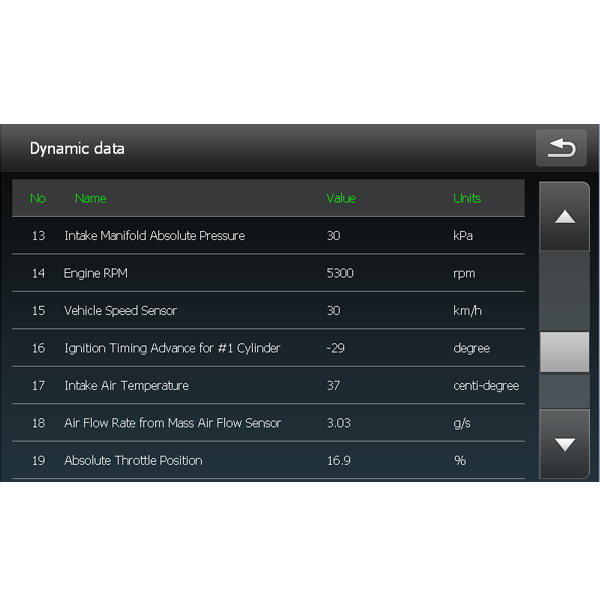The height and width of the screenshot is (600, 600).
Task: Click the km/h unit cell
Action: 467,311
